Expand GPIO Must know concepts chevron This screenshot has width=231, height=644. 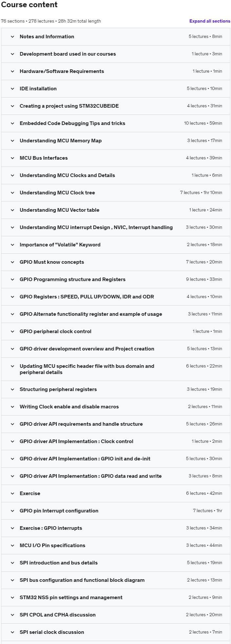click(12, 262)
